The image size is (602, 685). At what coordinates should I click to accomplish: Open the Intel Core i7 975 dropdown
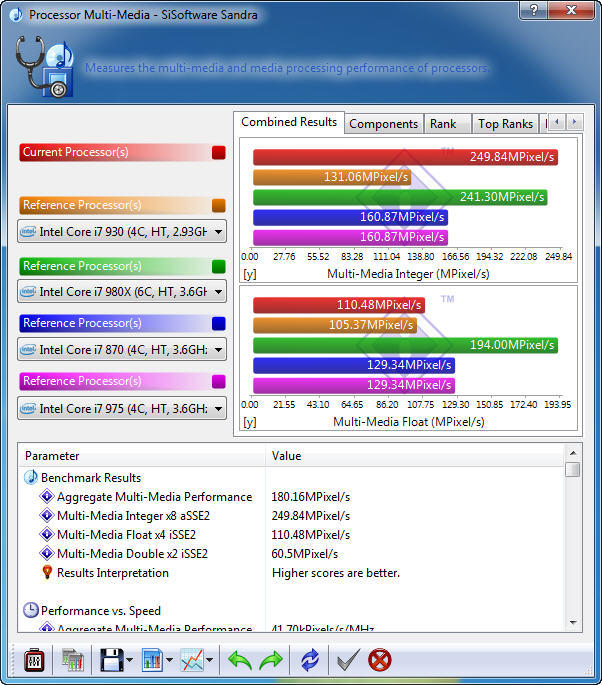point(122,408)
